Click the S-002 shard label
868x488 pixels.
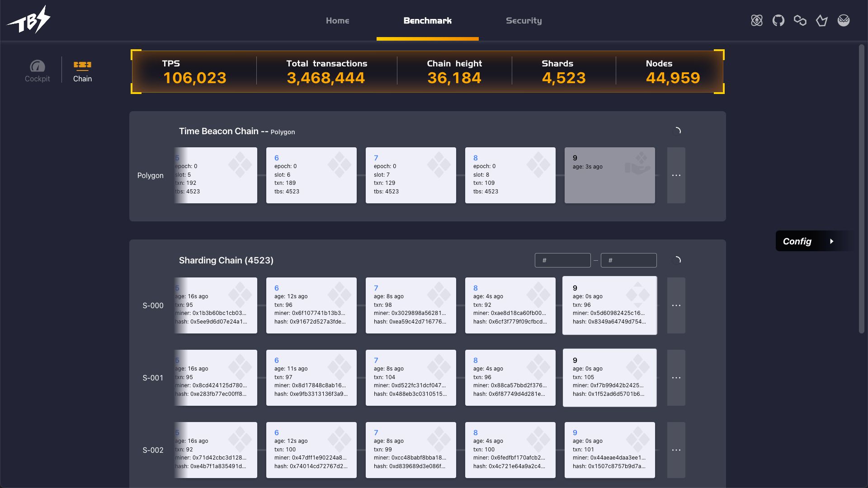point(153,450)
